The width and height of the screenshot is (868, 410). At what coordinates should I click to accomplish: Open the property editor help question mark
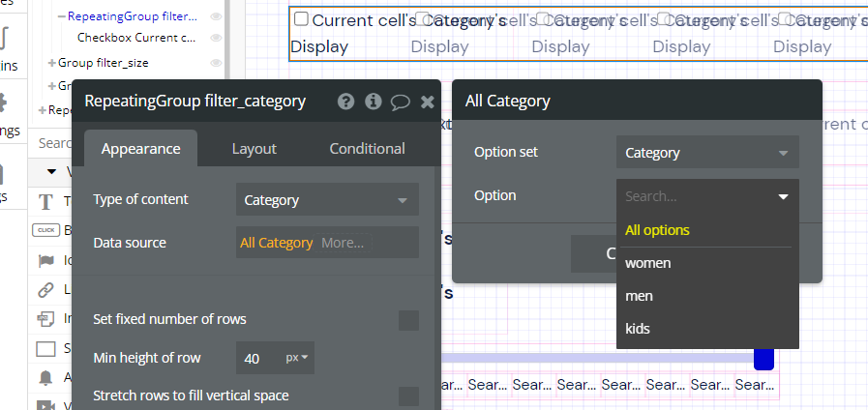coord(344,102)
